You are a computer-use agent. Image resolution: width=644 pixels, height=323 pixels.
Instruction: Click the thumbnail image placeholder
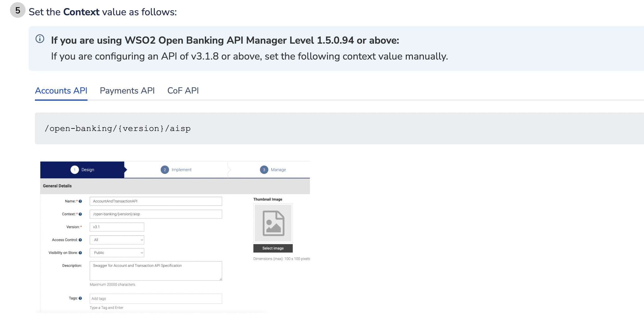(272, 223)
